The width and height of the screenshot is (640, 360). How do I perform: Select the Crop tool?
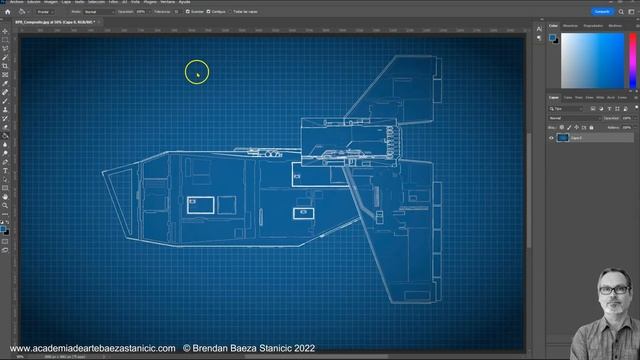pyautogui.click(x=5, y=66)
